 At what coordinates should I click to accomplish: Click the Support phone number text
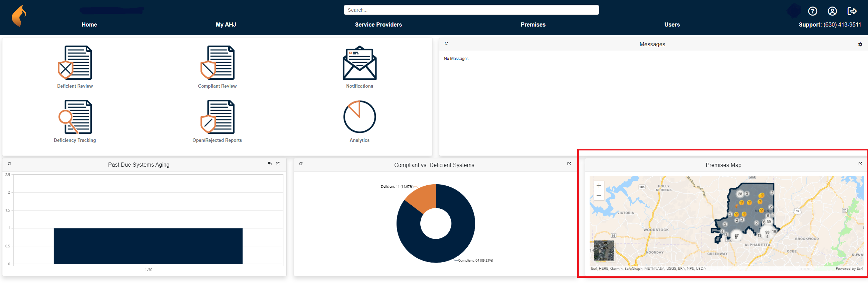point(830,24)
